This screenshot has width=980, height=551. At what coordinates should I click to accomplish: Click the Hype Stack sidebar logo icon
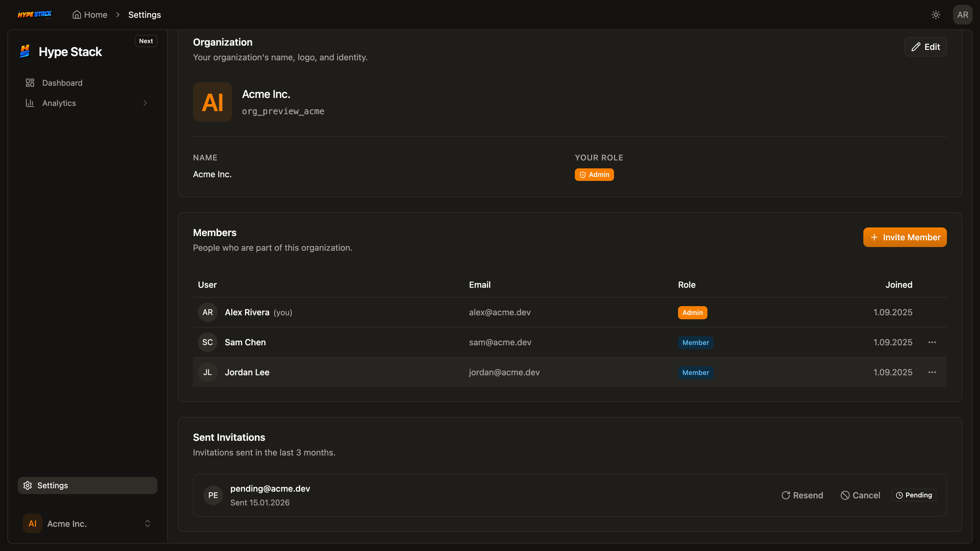pyautogui.click(x=25, y=51)
